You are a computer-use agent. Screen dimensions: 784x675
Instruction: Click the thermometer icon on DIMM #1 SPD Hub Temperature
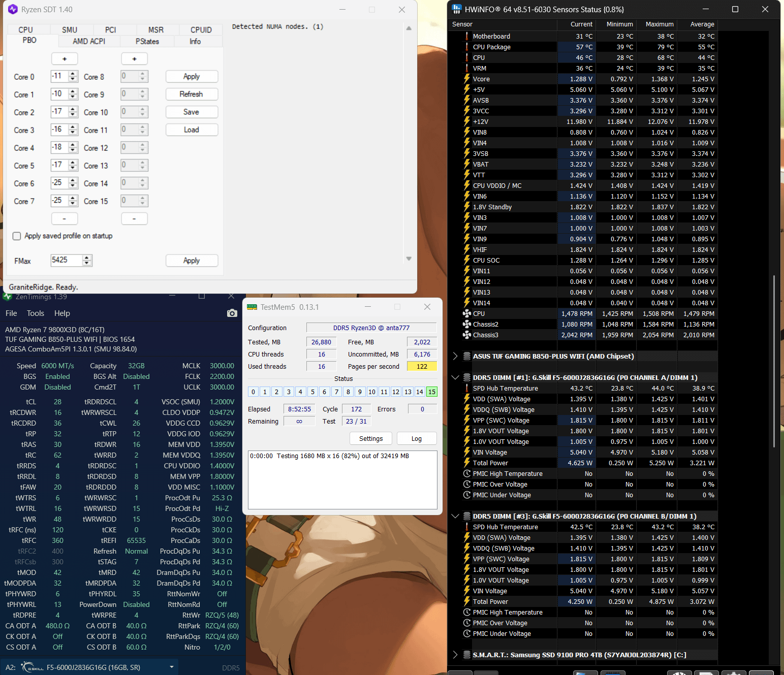(x=467, y=388)
